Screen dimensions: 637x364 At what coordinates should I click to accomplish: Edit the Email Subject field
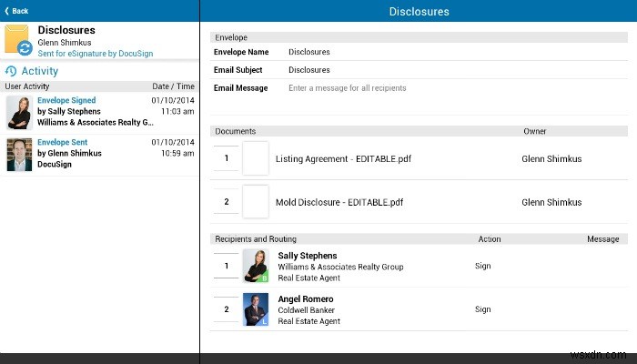click(458, 70)
